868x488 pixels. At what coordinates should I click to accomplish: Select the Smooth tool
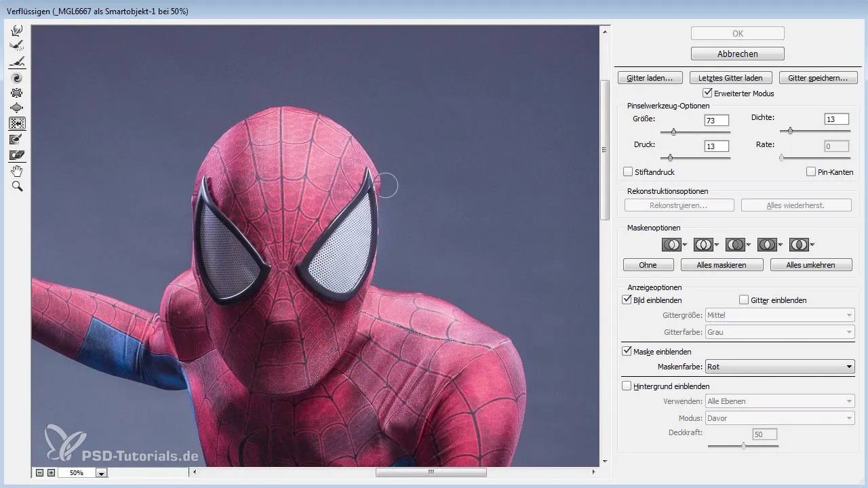point(18,62)
